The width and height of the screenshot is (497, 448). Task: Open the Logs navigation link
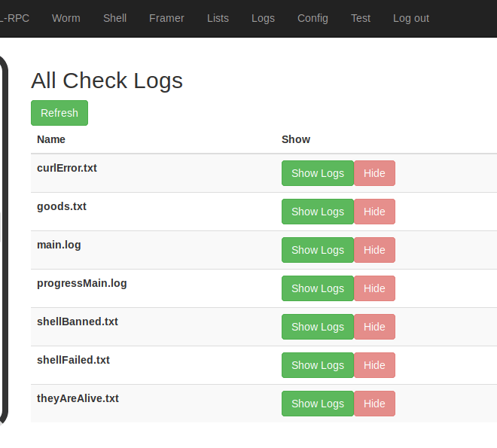(263, 18)
